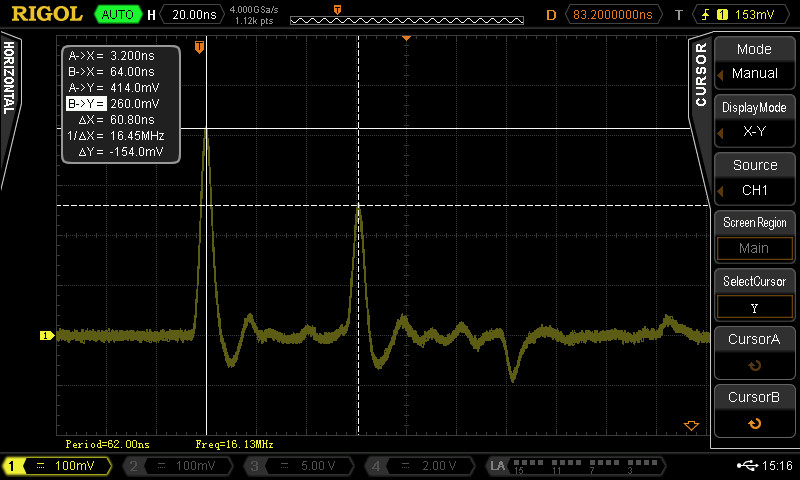Click the rising edge trigger icon
The width and height of the screenshot is (800, 480).
pyautogui.click(x=705, y=14)
